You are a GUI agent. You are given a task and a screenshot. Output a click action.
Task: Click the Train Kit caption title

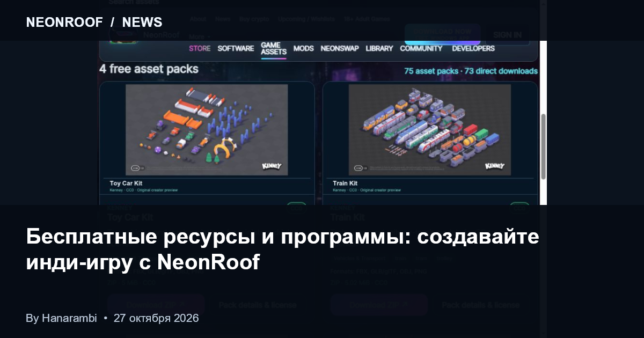[x=345, y=183]
